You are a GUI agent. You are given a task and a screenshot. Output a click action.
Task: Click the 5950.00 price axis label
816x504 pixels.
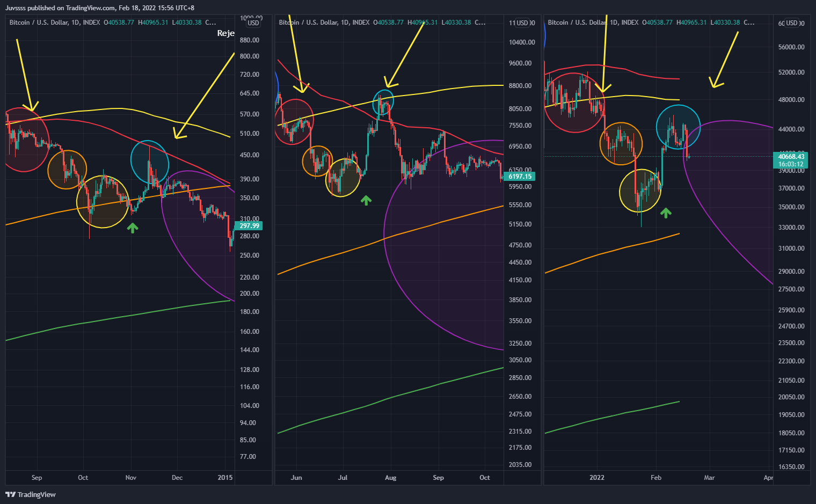(x=520, y=187)
